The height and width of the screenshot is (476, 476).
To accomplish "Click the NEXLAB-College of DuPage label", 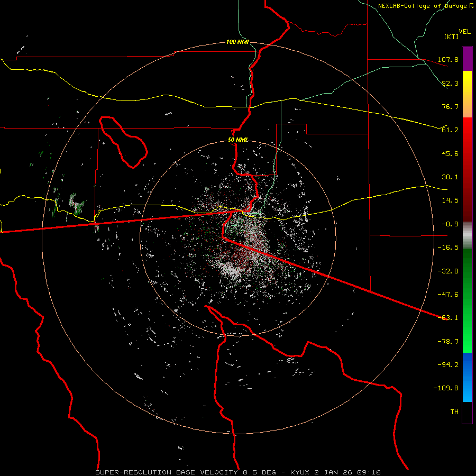I will (x=422, y=6).
